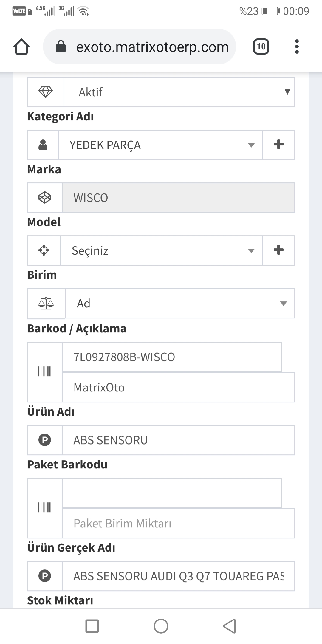Image resolution: width=322 pixels, height=644 pixels.
Task: Click the barcode icon beside Paket Barkodu
Action: tap(45, 508)
